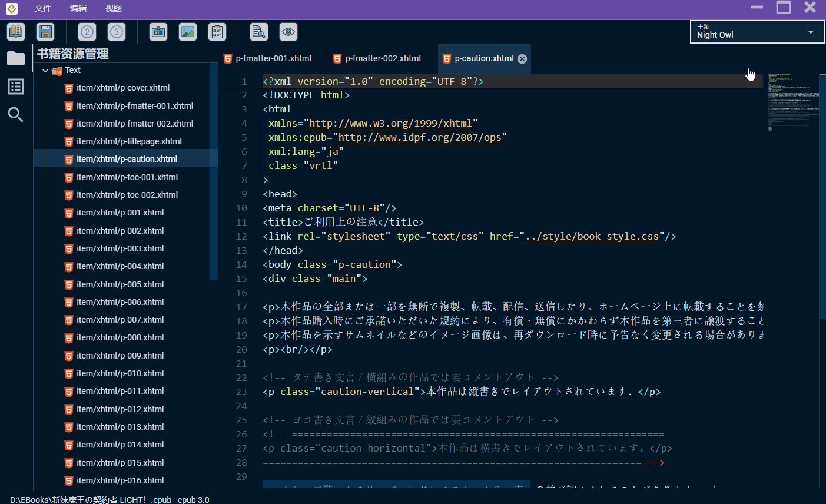
Task: Click the HTML5 icon beside p-titlepage.xhtml
Action: (69, 142)
